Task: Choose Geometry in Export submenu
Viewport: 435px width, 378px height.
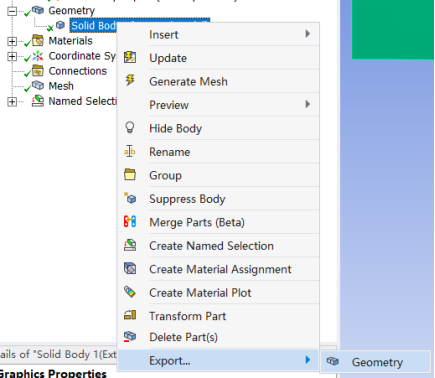Action: pyautogui.click(x=376, y=362)
